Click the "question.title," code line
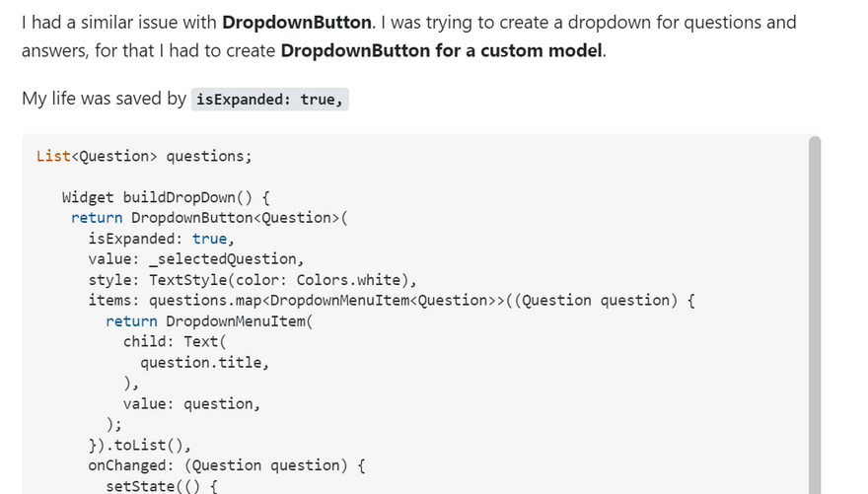The height and width of the screenshot is (494, 868). (x=204, y=363)
